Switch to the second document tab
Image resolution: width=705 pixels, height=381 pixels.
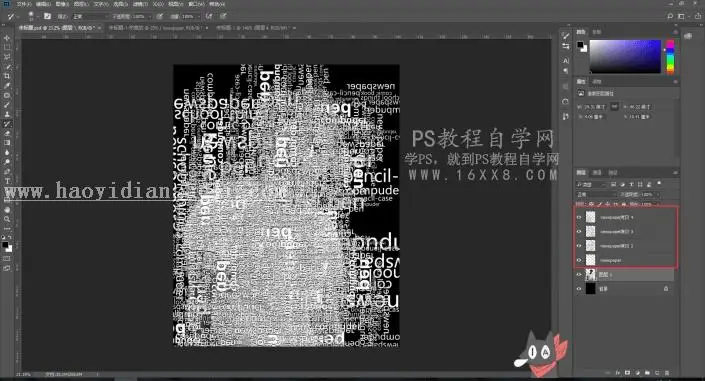tap(157, 28)
